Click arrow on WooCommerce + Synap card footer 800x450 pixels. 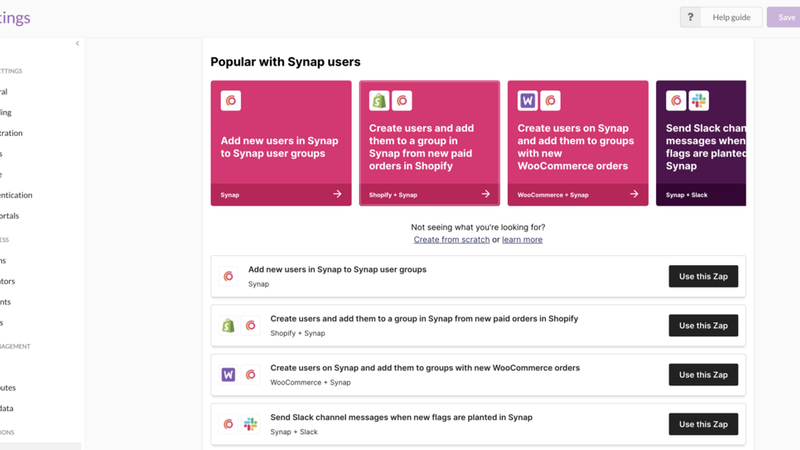point(634,194)
